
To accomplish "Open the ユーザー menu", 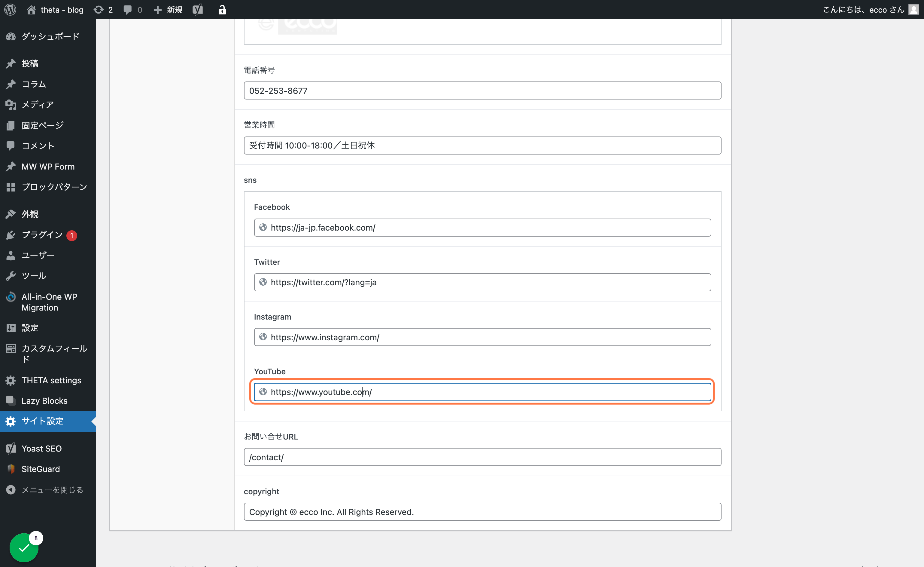I will pos(48,255).
